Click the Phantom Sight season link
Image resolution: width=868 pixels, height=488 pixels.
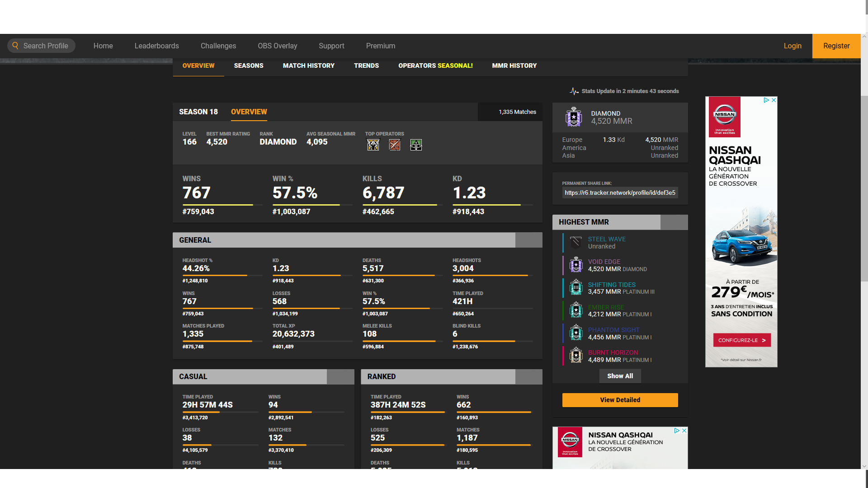click(x=613, y=330)
